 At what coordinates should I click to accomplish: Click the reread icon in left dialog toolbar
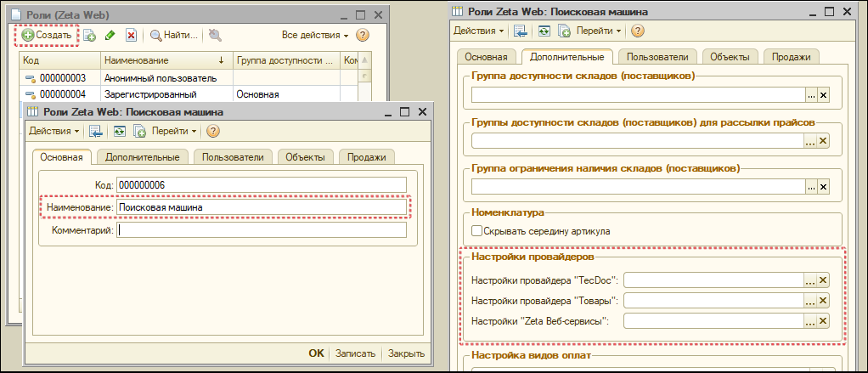120,131
